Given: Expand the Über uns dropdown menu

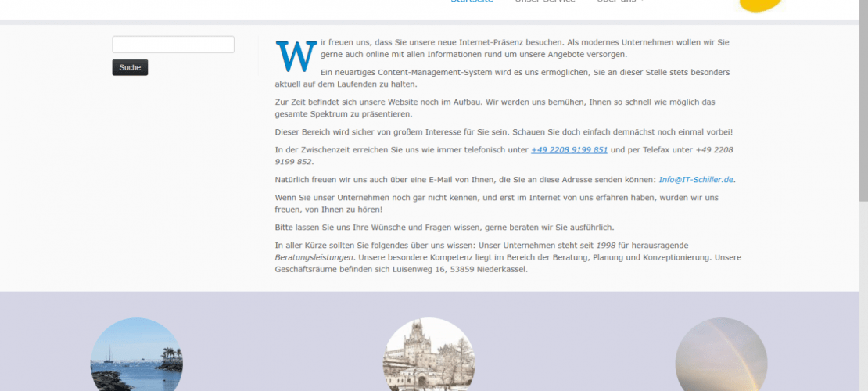Looking at the screenshot, I should click(x=621, y=2).
